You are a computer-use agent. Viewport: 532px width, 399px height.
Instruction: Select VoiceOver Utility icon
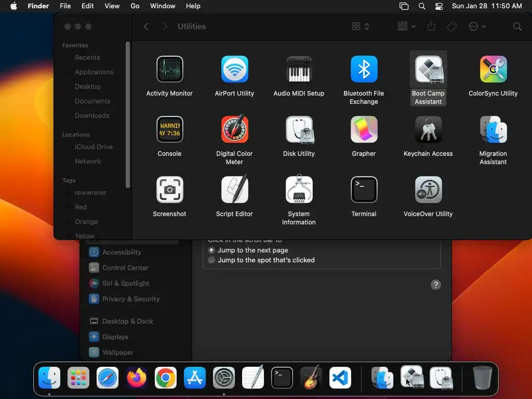pyautogui.click(x=428, y=190)
